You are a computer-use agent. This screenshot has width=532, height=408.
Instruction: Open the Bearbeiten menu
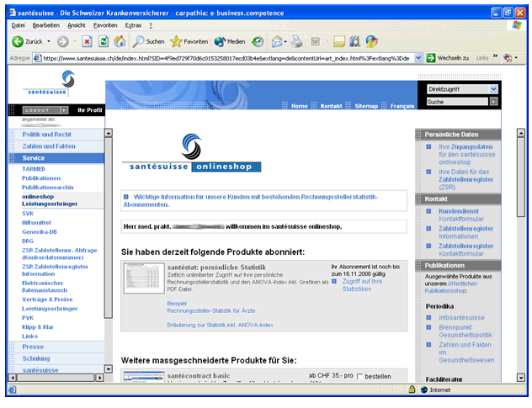tap(45, 25)
